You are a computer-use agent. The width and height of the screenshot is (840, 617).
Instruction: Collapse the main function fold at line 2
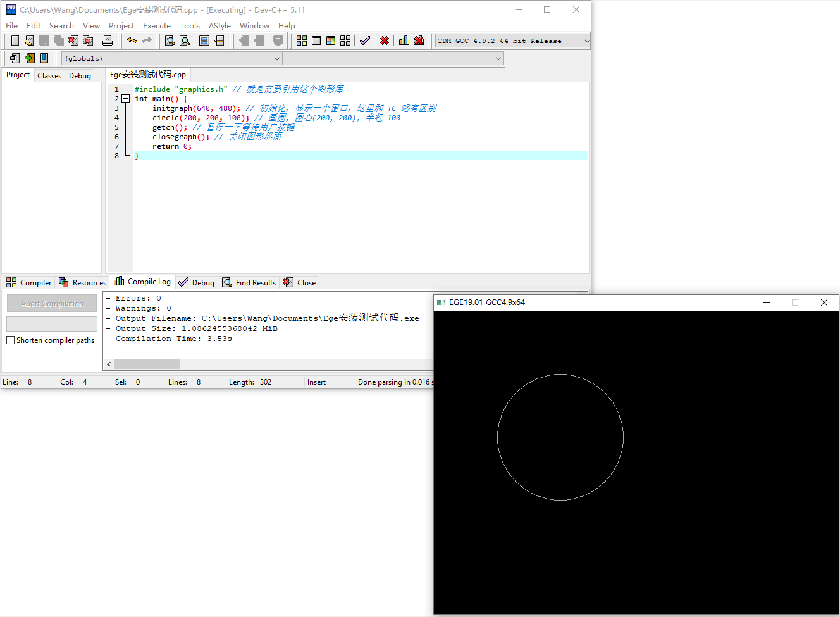click(126, 98)
